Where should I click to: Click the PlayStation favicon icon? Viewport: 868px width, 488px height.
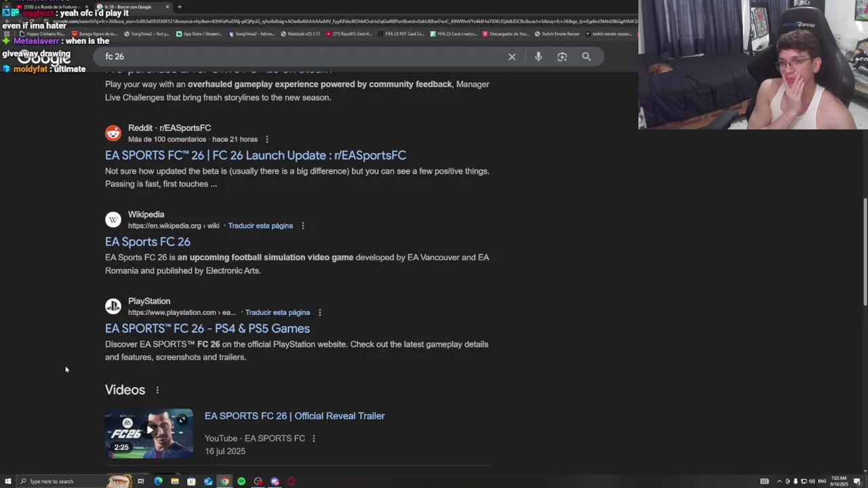(x=113, y=306)
